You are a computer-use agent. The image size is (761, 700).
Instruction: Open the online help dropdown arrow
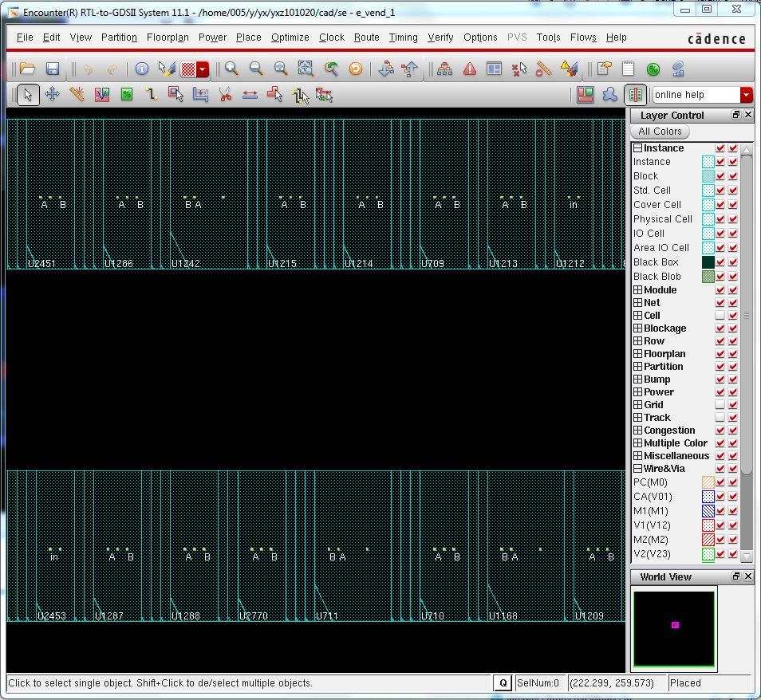pos(746,95)
